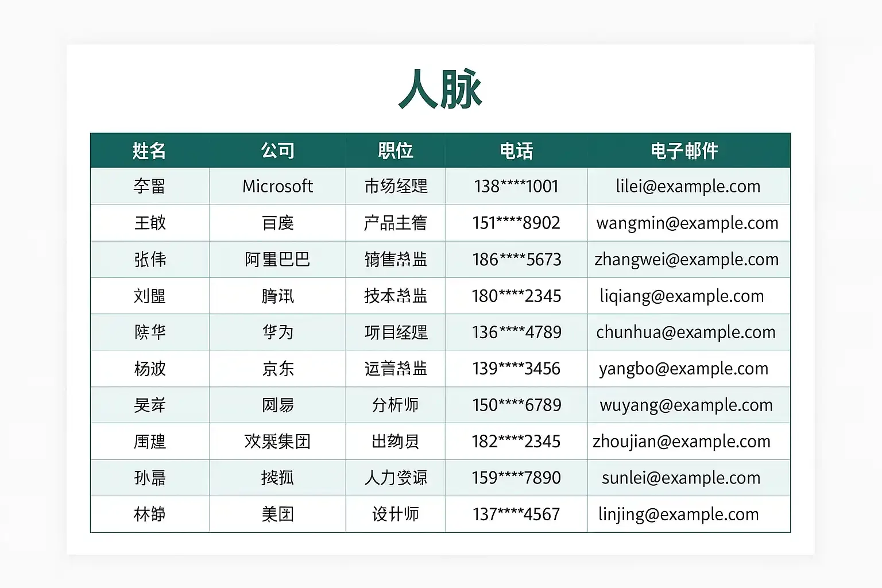Select the 产品主管 position cell
The height and width of the screenshot is (588, 882).
395,223
